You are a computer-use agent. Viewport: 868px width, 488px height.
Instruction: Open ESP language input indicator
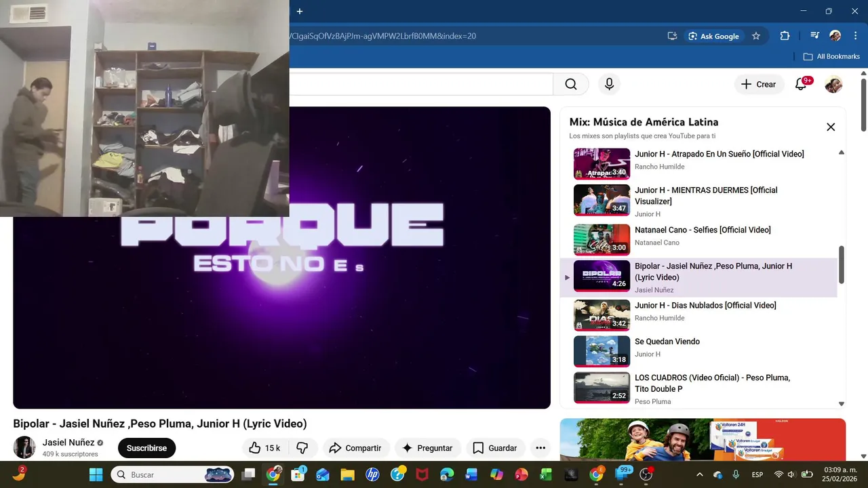757,474
